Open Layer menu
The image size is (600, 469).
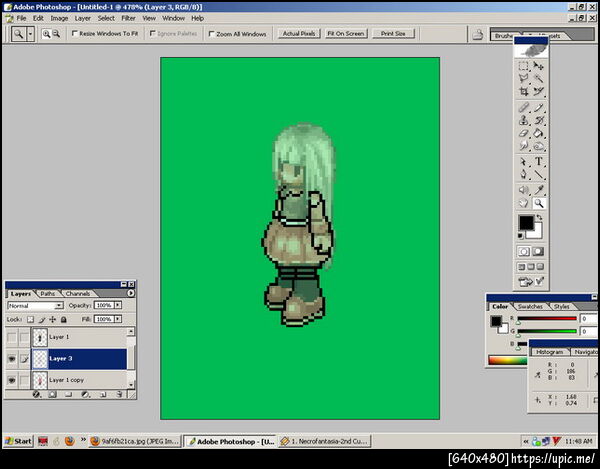pos(83,18)
